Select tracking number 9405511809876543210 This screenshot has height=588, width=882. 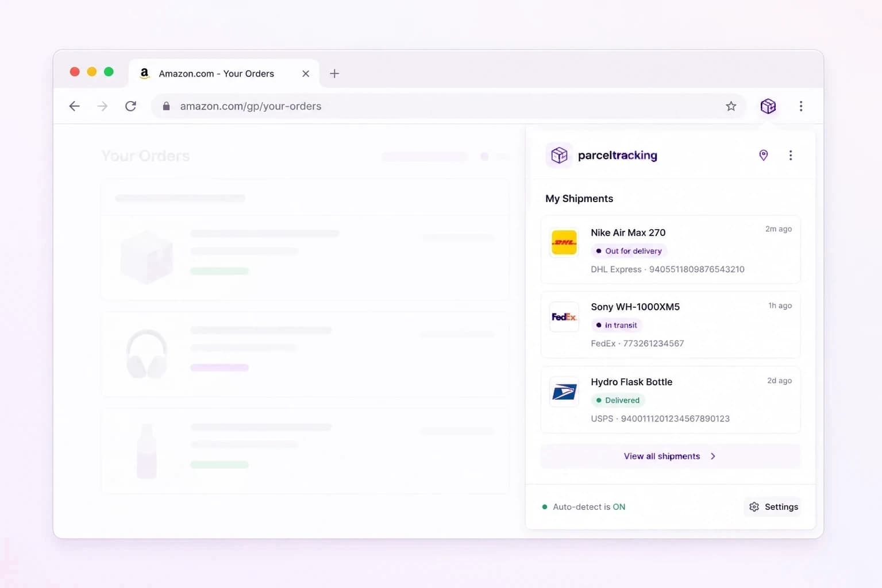coord(697,269)
